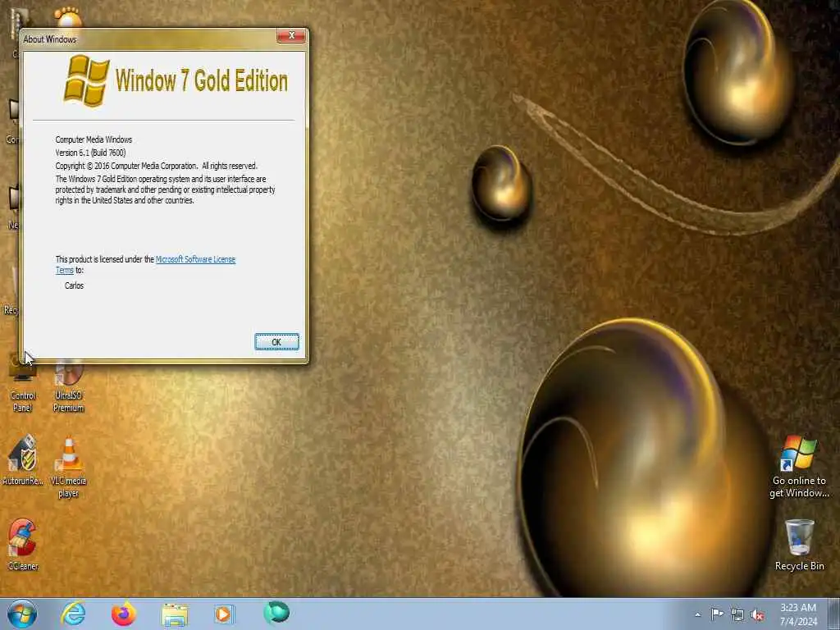The width and height of the screenshot is (840, 630).
Task: Click the 2016 Computer Media Corporation copyright line
Action: click(x=157, y=166)
